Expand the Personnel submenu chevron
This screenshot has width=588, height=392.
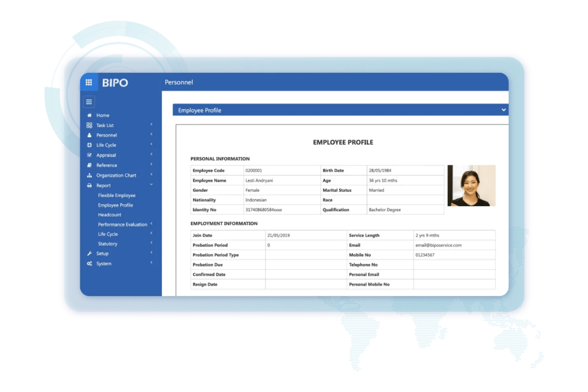click(151, 134)
